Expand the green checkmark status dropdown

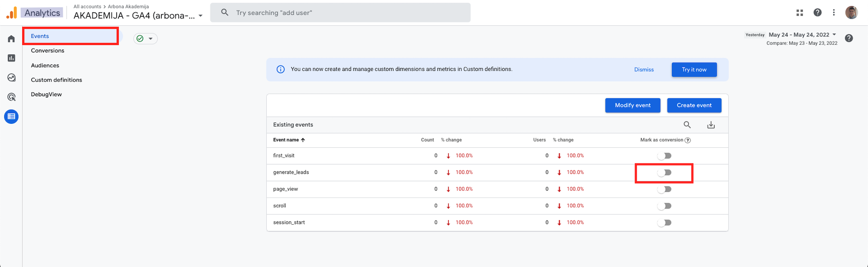tap(146, 39)
